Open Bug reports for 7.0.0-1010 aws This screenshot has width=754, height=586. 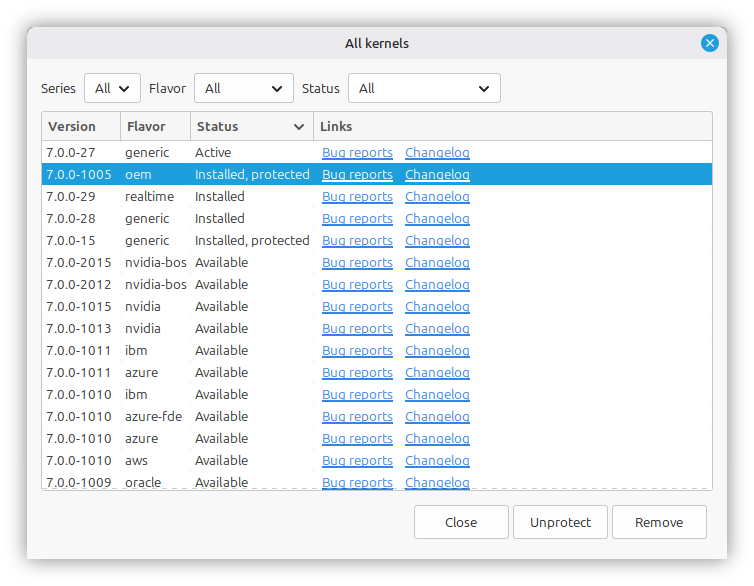pos(357,461)
